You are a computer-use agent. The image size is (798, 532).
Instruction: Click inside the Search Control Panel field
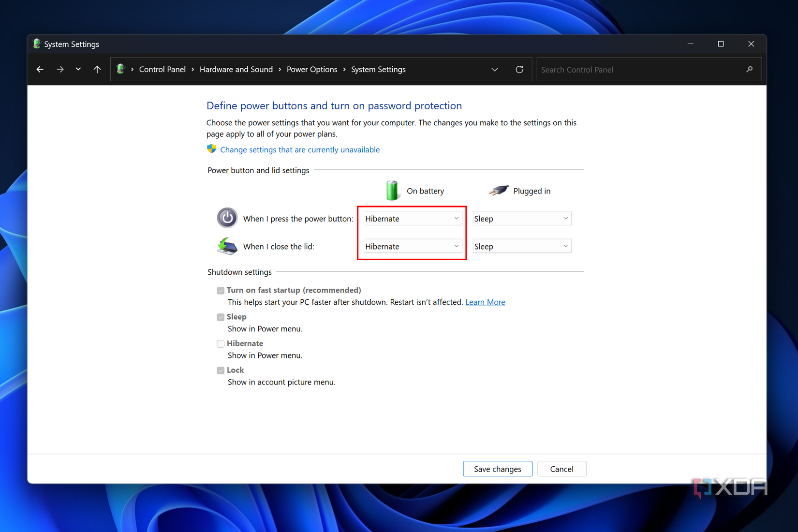pyautogui.click(x=629, y=69)
